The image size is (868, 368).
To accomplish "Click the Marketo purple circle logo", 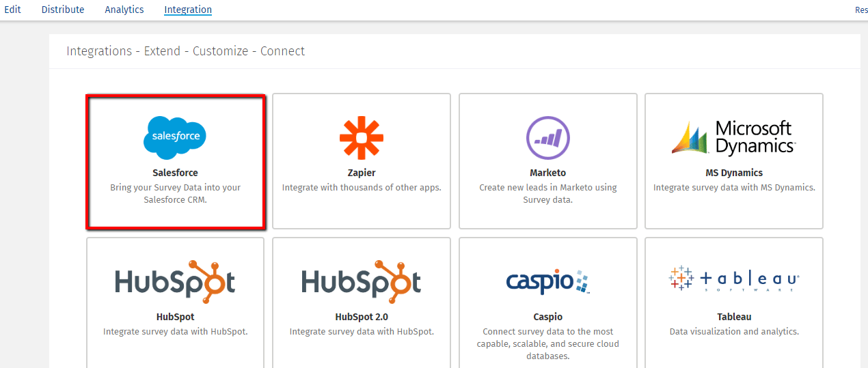I will tap(547, 137).
